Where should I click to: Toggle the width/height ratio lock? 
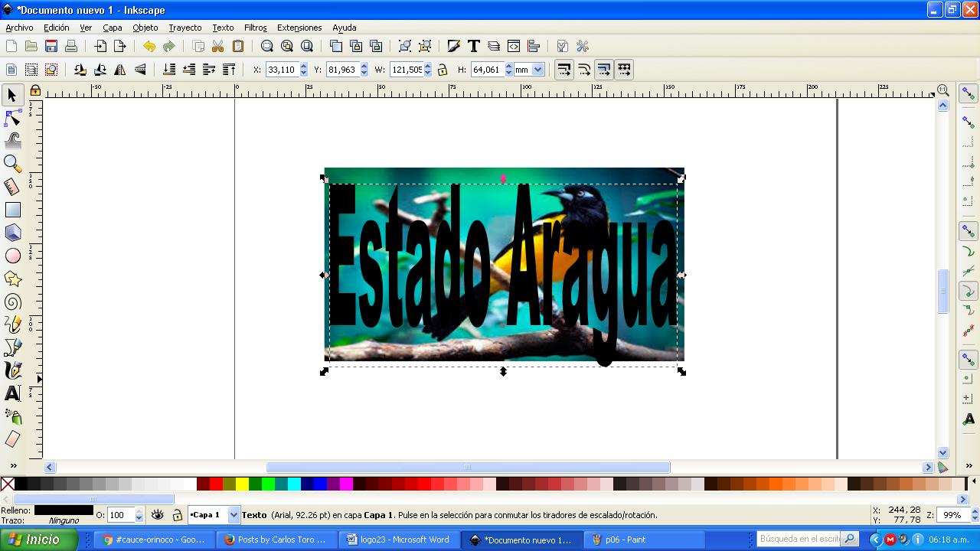pos(443,70)
